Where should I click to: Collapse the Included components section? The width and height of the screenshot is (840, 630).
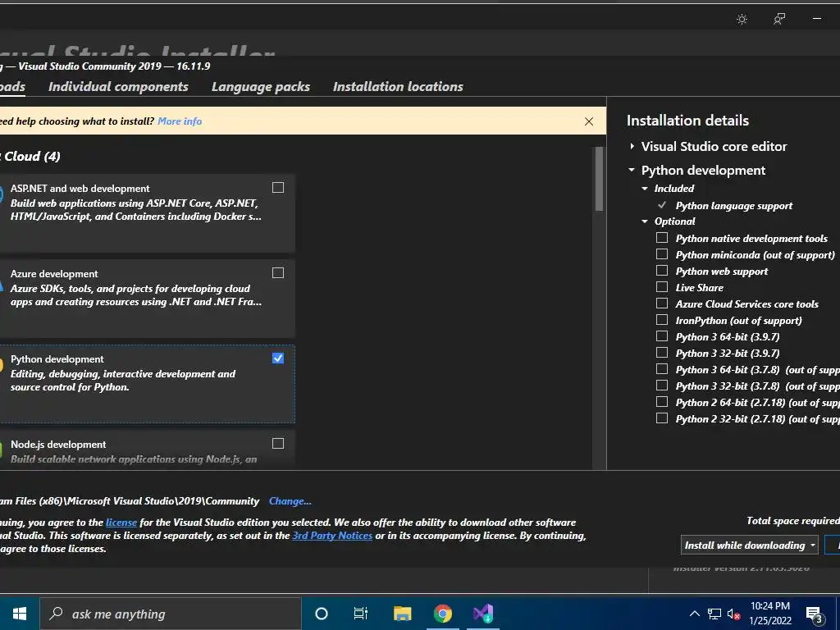tap(645, 189)
